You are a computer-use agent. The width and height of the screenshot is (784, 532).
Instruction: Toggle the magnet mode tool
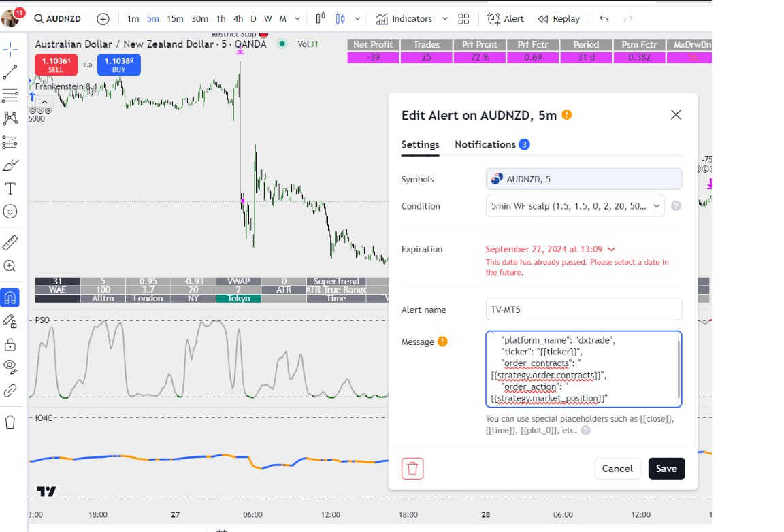coord(10,297)
